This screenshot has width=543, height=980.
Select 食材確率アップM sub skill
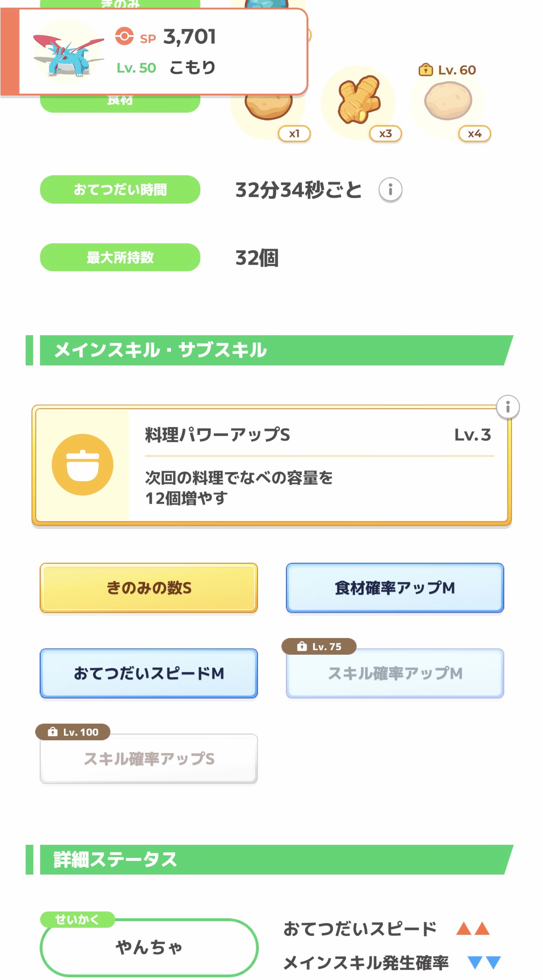pos(394,588)
